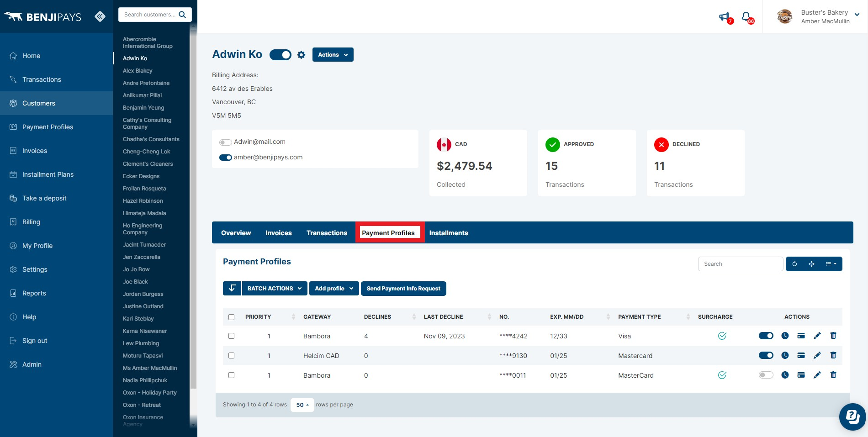The width and height of the screenshot is (868, 437).
Task: Open the Add profile dropdown
Action: coord(334,288)
